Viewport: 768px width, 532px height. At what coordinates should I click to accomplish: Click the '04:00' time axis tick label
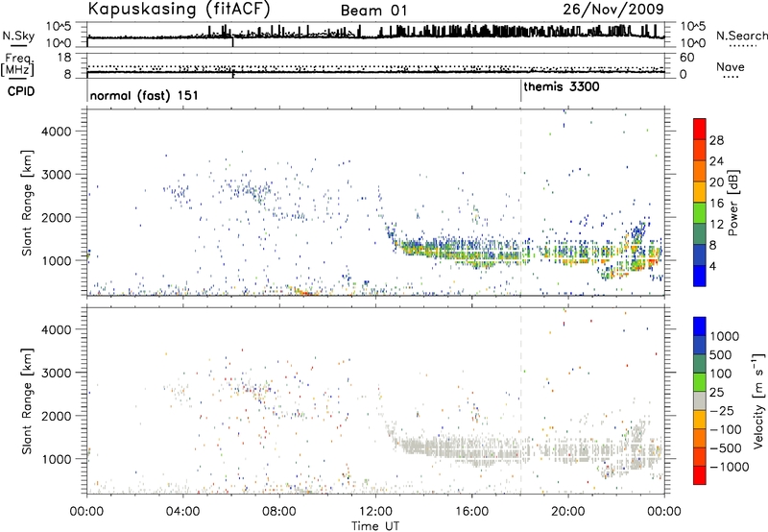[182, 512]
